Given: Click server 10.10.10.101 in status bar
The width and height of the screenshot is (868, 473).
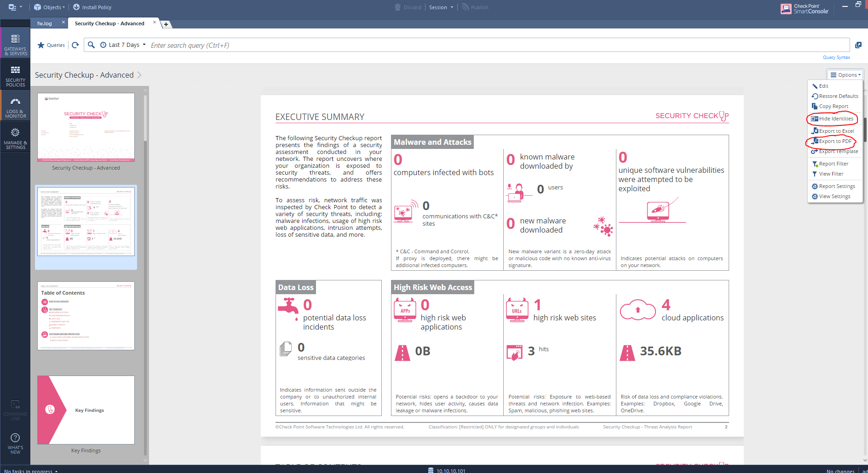Looking at the screenshot, I should 447,471.
